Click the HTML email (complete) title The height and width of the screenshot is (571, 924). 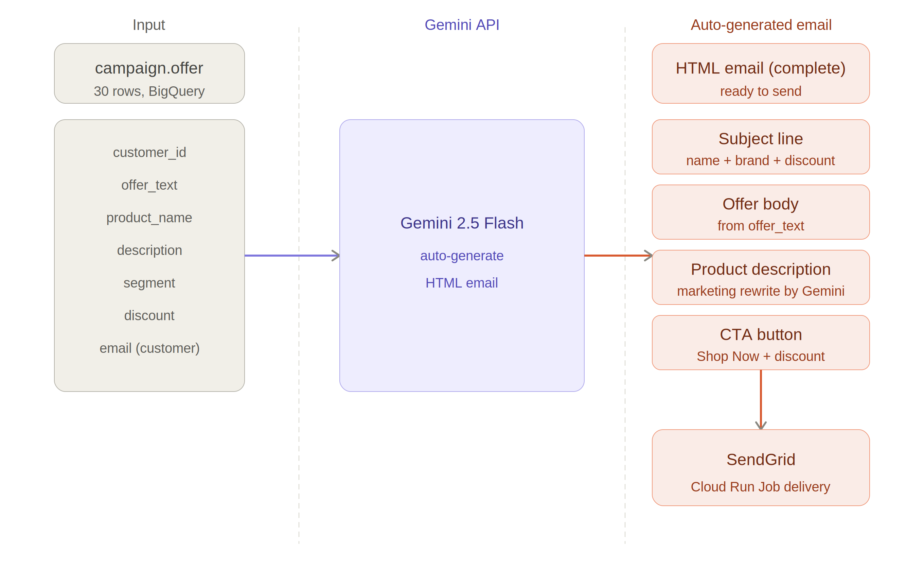click(760, 68)
